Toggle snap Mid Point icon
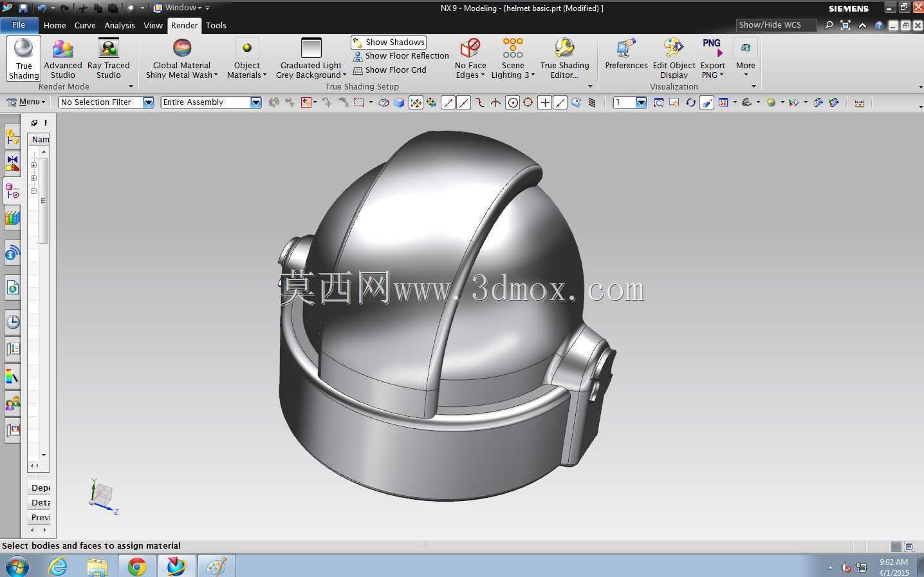 pyautogui.click(x=463, y=102)
